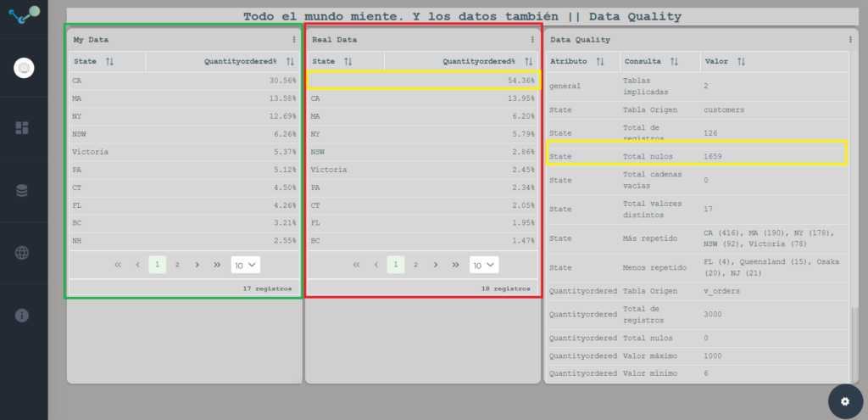Click the app logo in the sidebar
Viewport: 868px width, 420px height.
click(x=25, y=15)
